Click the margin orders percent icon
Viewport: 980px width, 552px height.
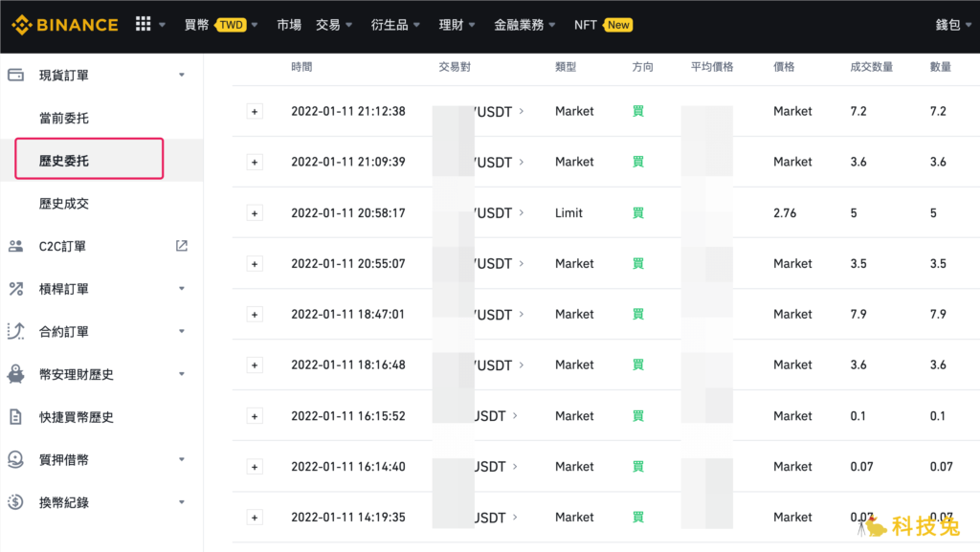coord(15,289)
